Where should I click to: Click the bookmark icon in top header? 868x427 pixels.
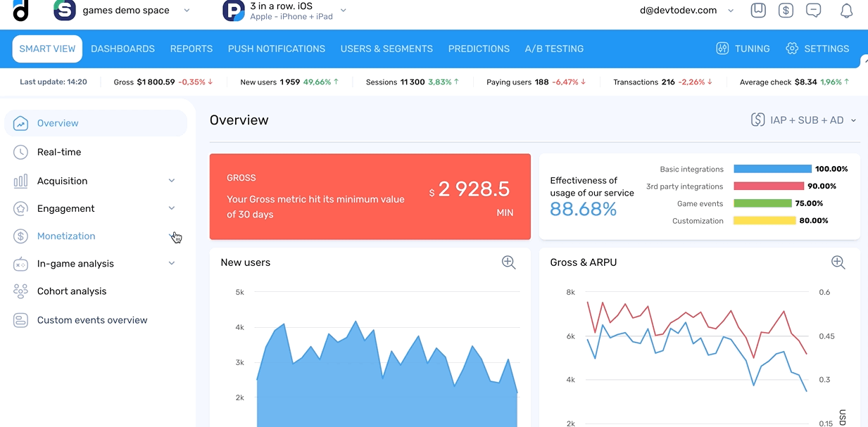[758, 11]
